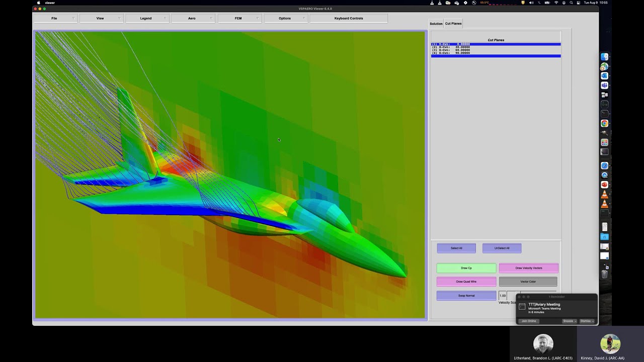Click the battery icon in menu bar
644x362 pixels.
click(x=547, y=3)
